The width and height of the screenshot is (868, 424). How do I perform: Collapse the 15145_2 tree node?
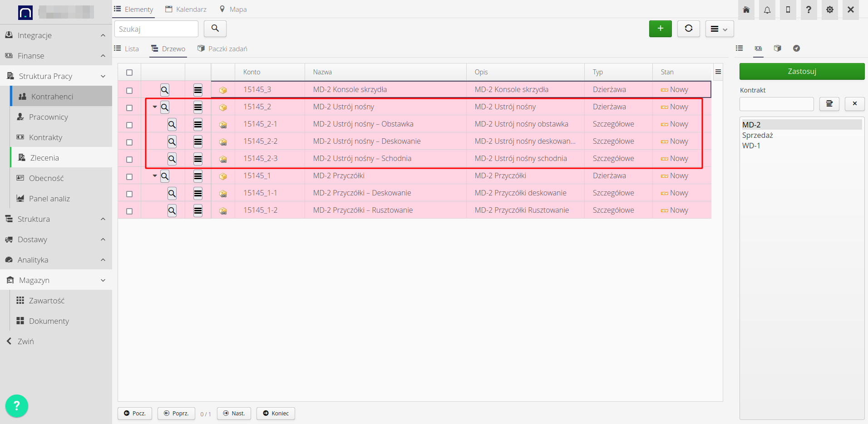coord(155,107)
